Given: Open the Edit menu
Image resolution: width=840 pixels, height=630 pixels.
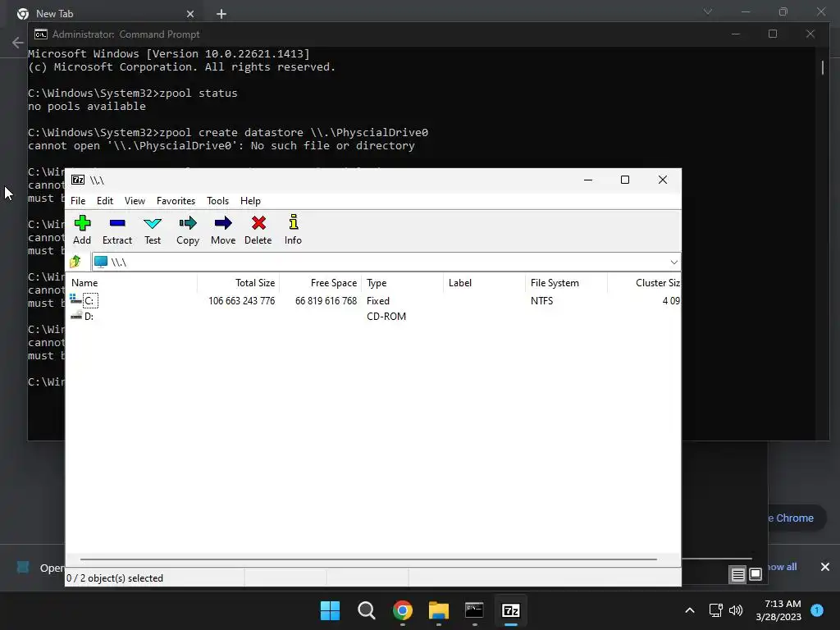Looking at the screenshot, I should (x=105, y=201).
